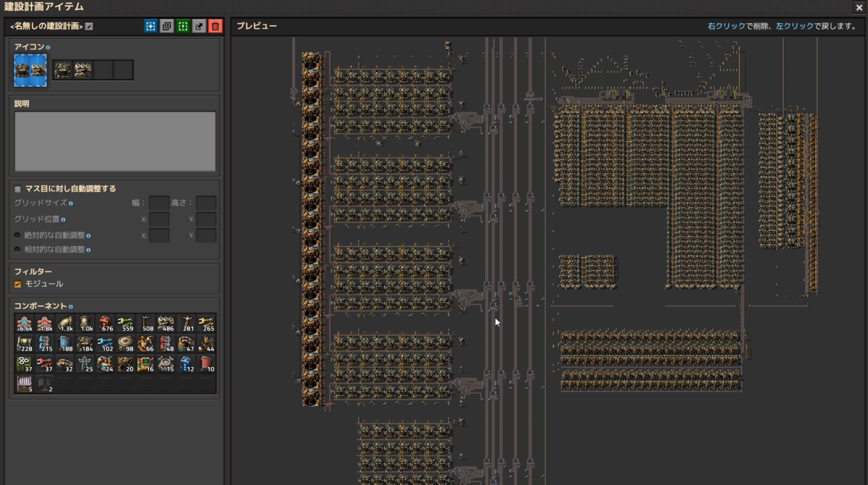The width and height of the screenshot is (868, 485).
Task: Delete blueprint with red trash button
Action: click(216, 26)
